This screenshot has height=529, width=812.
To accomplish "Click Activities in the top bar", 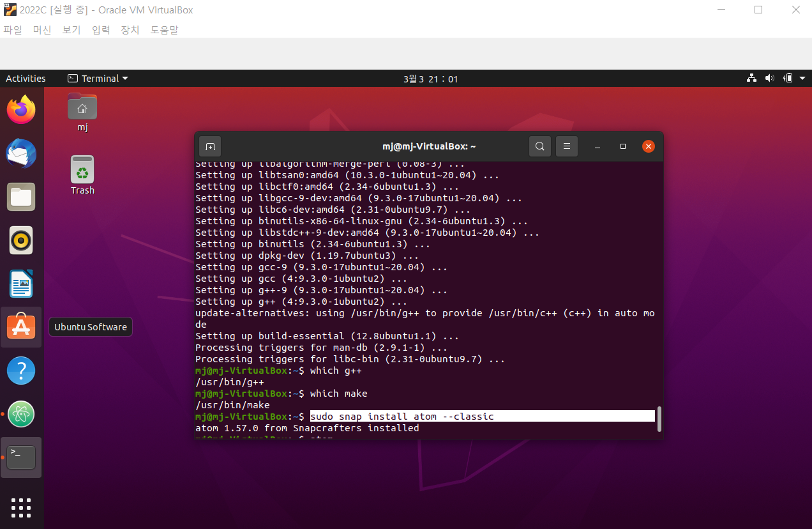I will point(26,79).
